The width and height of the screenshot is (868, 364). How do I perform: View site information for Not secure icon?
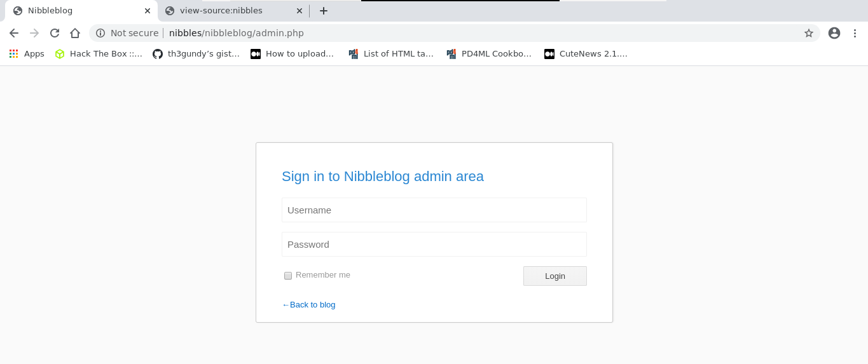(100, 33)
